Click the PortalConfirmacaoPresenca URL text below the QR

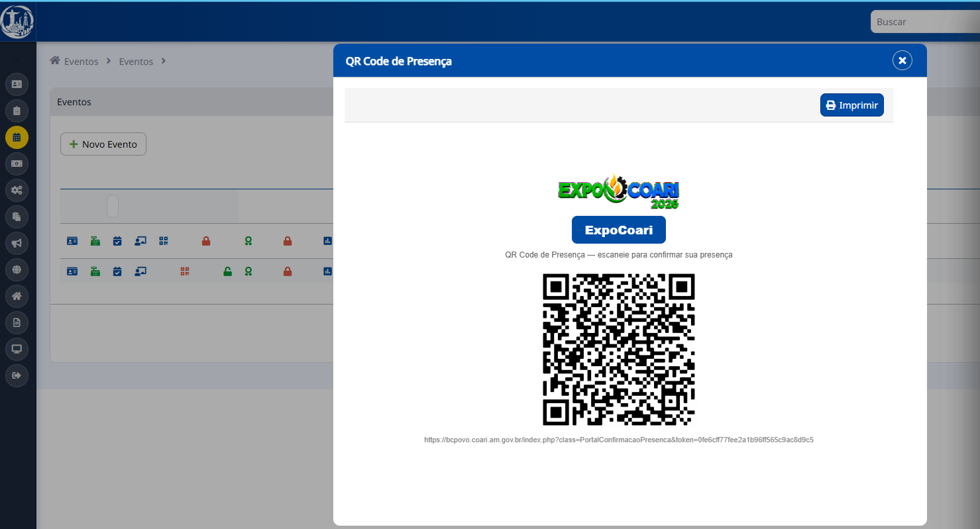pos(619,440)
